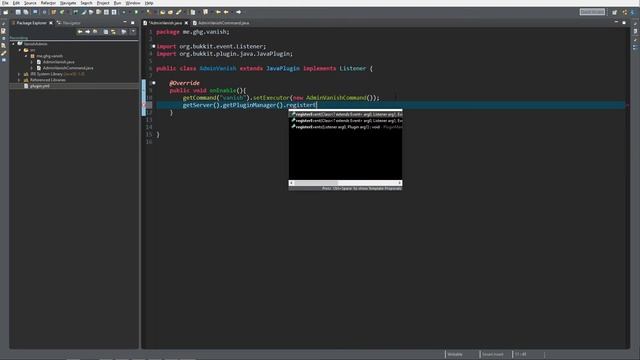Select AdminVanishCommand.java in Package Explorer
Viewport: 640px width, 360px height.
(x=68, y=68)
